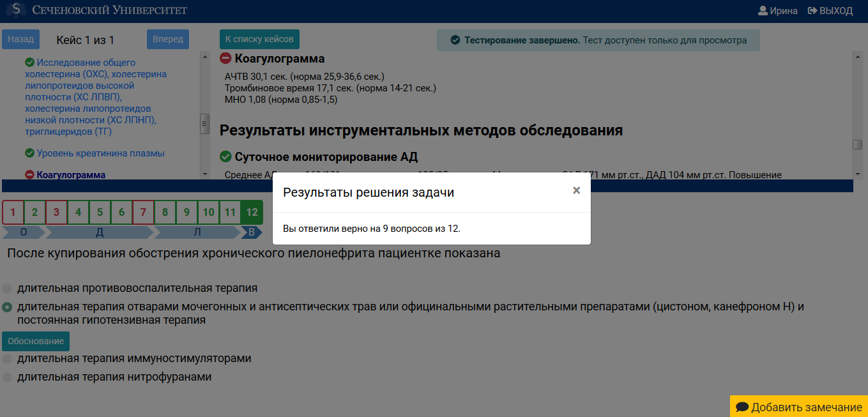Close the Результаты решения задачи dialog
The image size is (868, 417).
point(576,190)
